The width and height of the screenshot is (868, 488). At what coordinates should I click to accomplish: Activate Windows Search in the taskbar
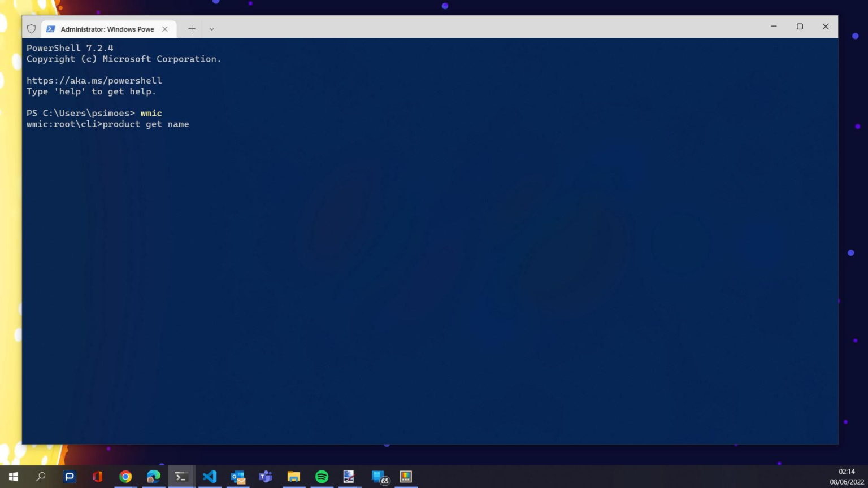[x=41, y=477]
